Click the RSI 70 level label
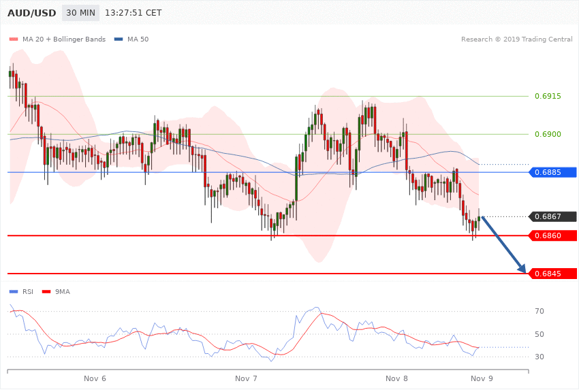 (539, 311)
